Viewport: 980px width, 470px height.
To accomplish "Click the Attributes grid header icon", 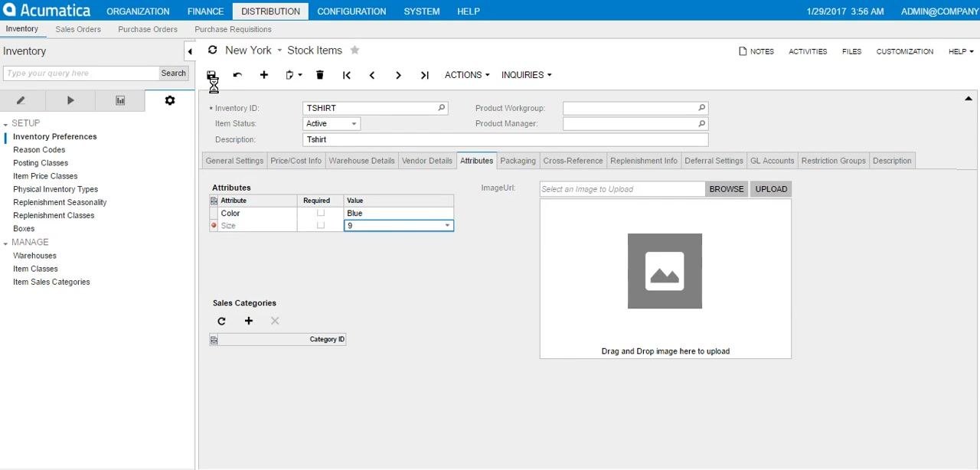I will click(x=214, y=201).
